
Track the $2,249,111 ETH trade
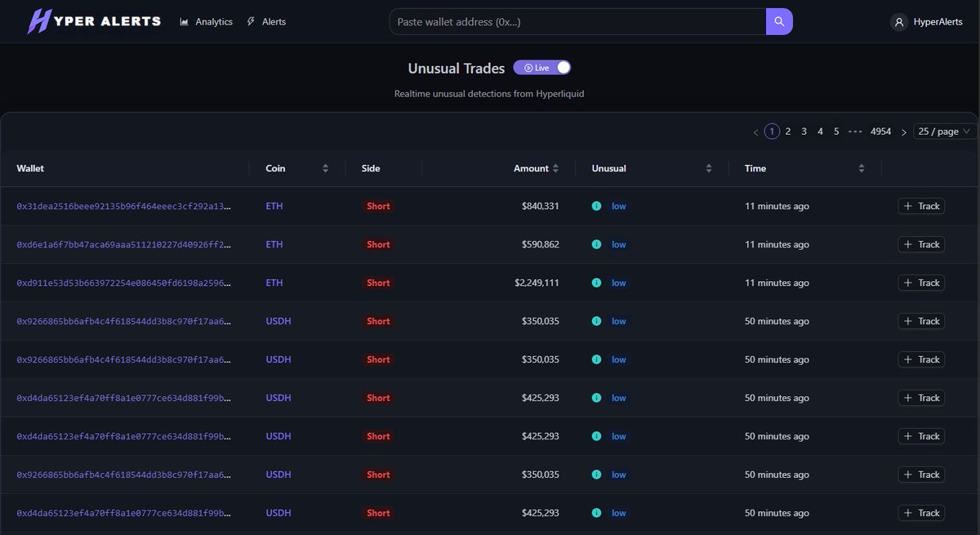pos(921,283)
